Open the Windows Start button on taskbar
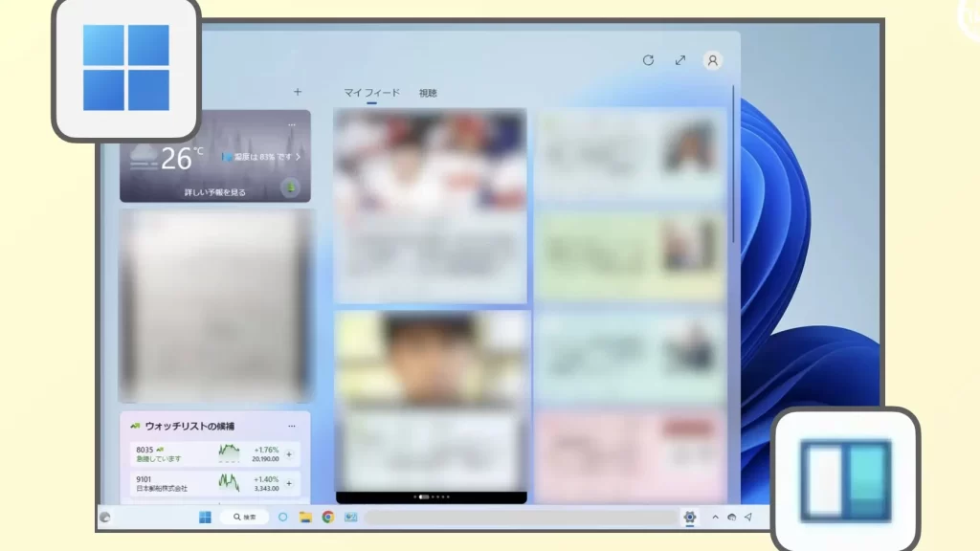Viewport: 980px width, 551px height. (x=205, y=518)
